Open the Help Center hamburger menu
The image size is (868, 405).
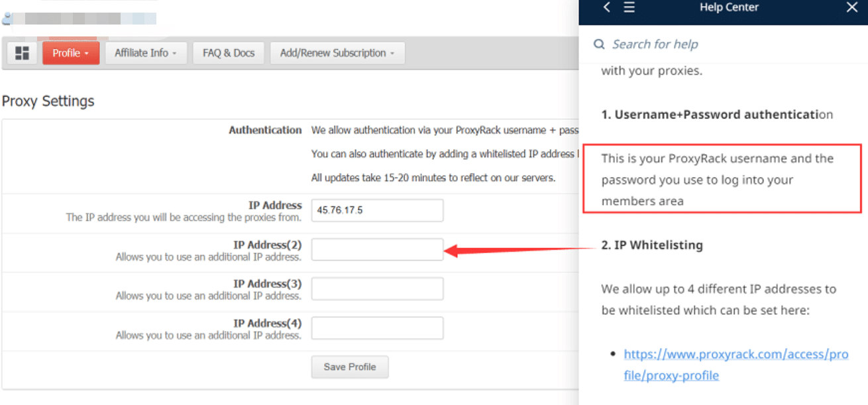(x=628, y=8)
